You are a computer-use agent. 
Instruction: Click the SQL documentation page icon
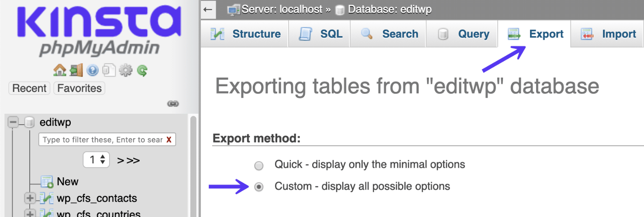(109, 70)
